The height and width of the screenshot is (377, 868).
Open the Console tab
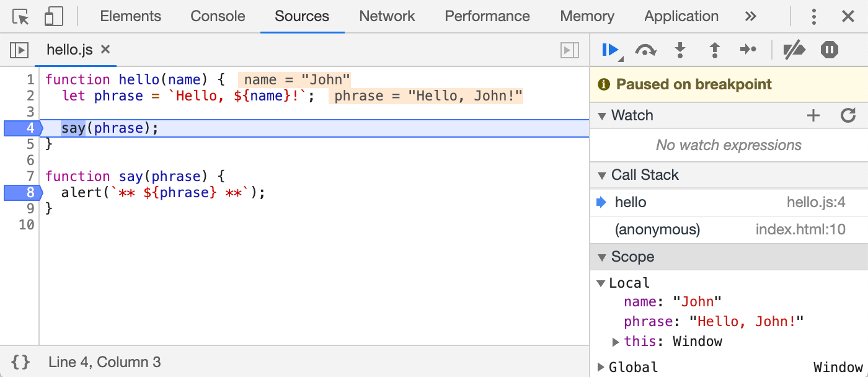[218, 17]
